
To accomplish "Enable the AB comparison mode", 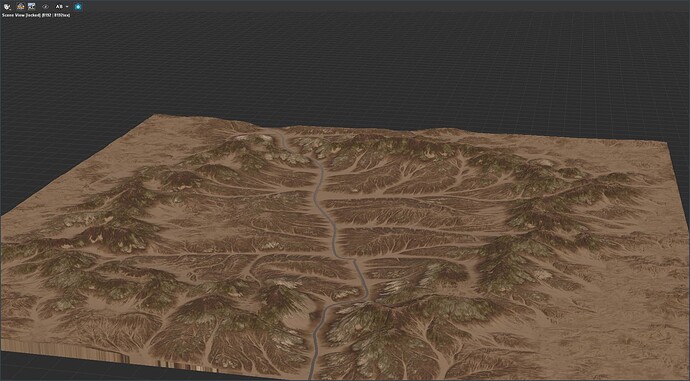I will (x=59, y=7).
